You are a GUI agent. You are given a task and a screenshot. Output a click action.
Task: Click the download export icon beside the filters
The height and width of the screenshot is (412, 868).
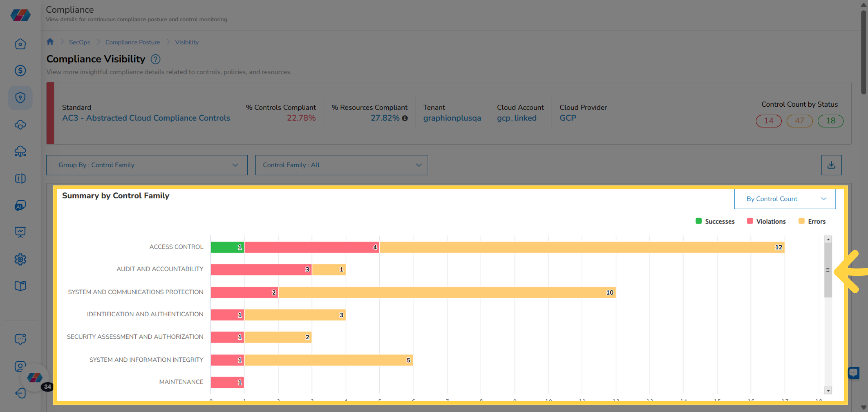831,165
